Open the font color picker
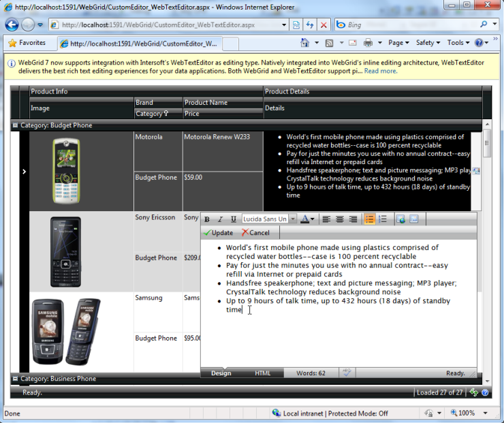 [x=307, y=219]
